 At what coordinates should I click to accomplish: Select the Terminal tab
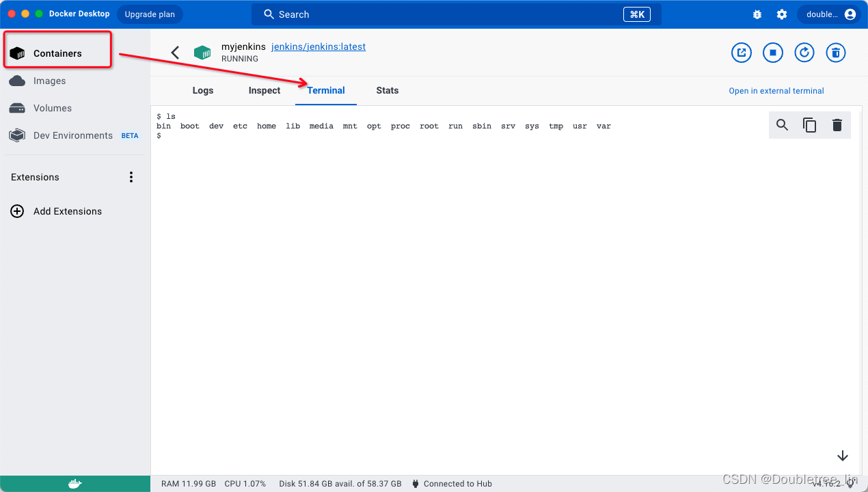point(326,90)
